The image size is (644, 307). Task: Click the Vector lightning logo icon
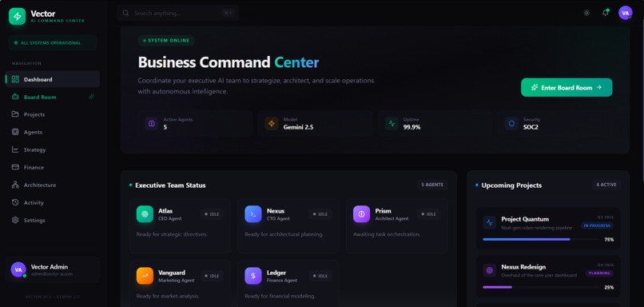click(x=18, y=17)
